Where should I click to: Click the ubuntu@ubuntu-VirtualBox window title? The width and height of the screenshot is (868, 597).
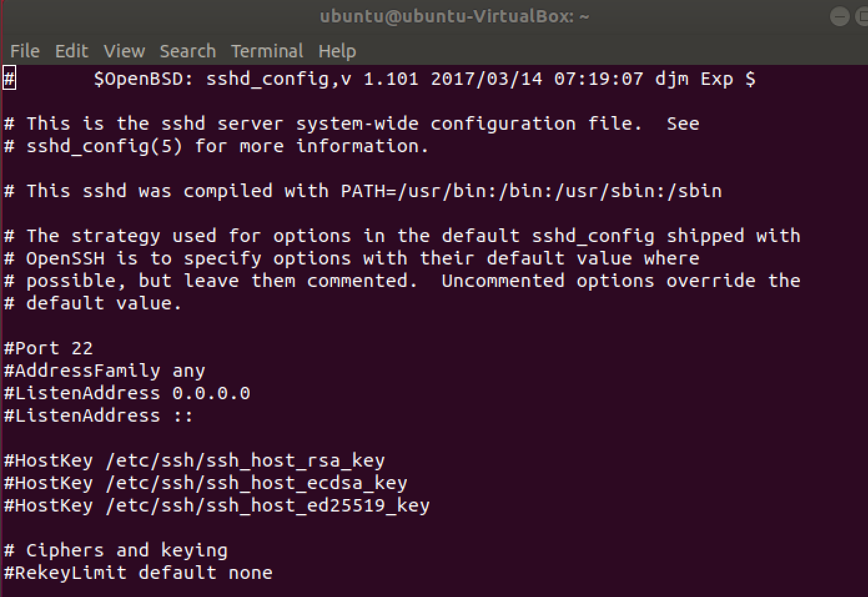pos(454,17)
